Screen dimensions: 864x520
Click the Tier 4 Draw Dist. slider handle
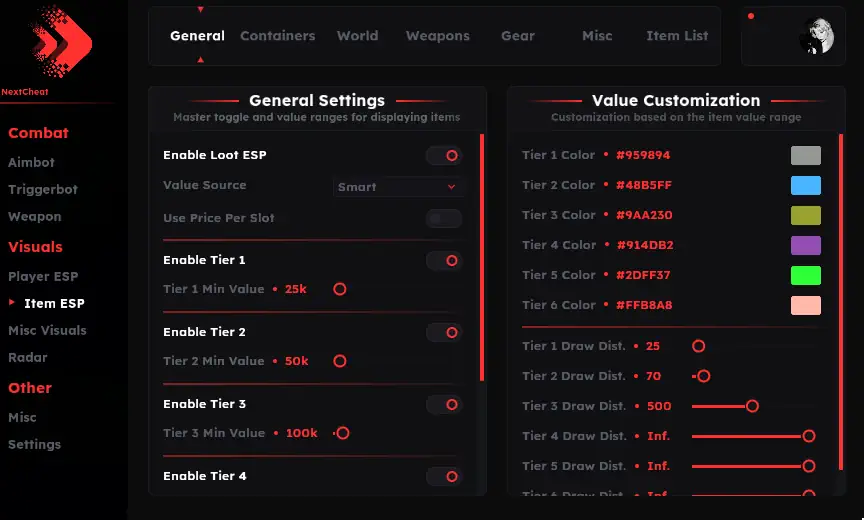809,436
